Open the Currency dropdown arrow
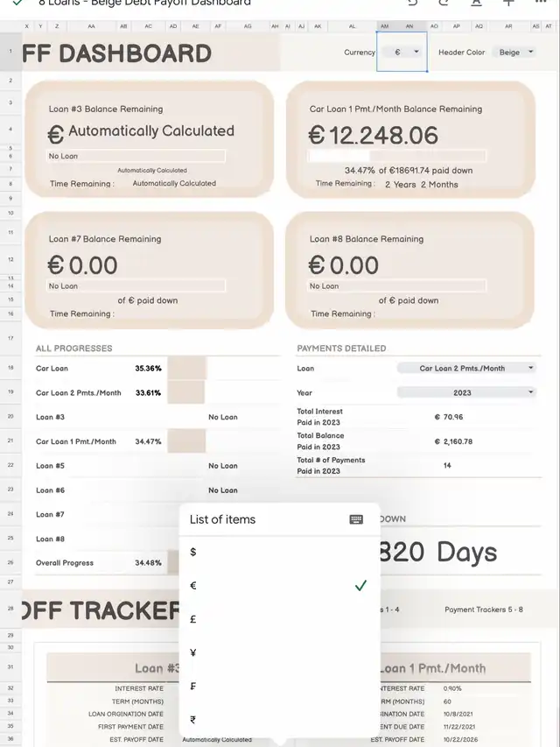Screen dimensions: 560x747 pyautogui.click(x=416, y=53)
